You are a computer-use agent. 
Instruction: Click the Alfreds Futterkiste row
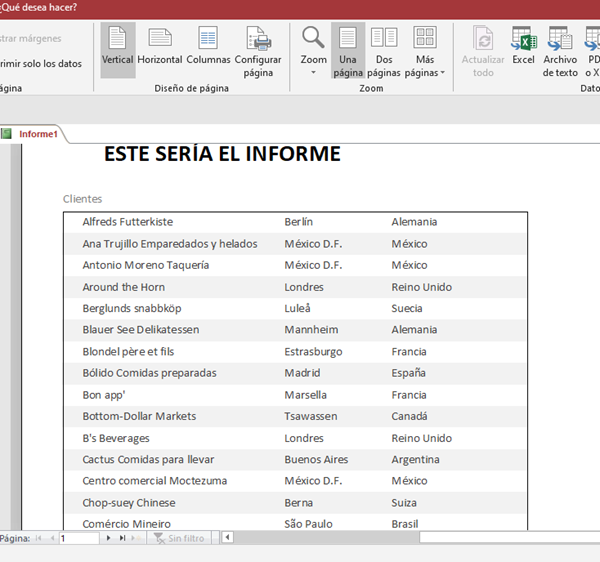[127, 222]
